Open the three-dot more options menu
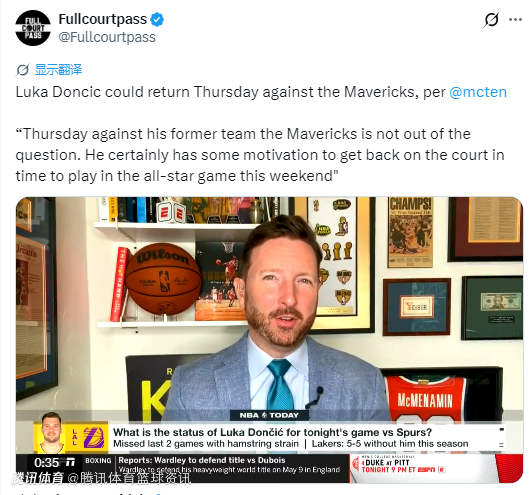Screen dimensions: 530x495 pos(515,20)
